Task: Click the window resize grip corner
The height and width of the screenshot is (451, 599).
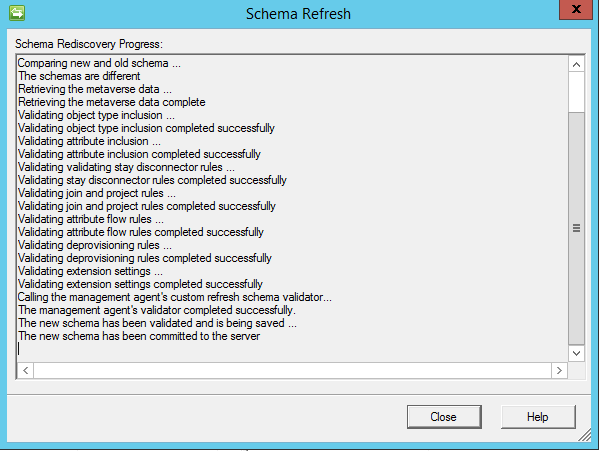Action: pos(585,435)
